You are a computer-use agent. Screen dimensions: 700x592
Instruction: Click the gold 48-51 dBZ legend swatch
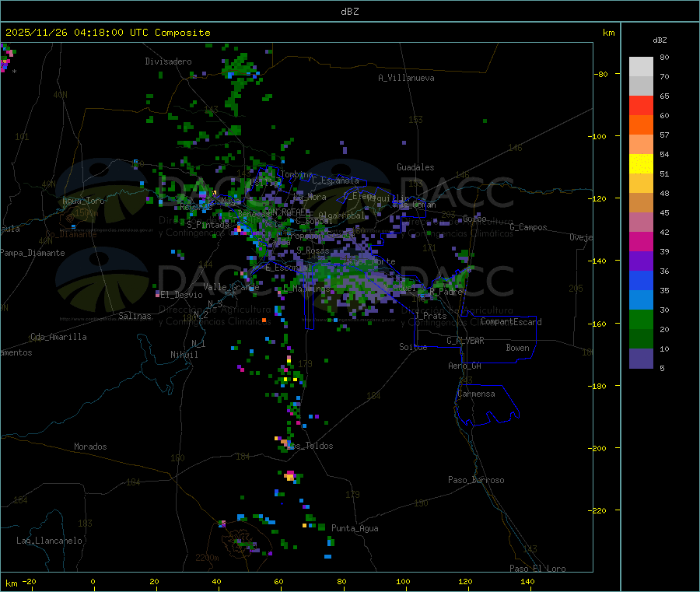[x=641, y=184]
